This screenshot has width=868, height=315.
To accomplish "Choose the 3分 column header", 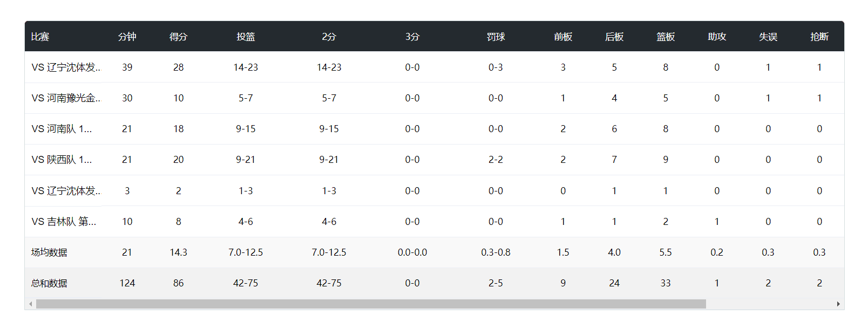I will (x=412, y=37).
